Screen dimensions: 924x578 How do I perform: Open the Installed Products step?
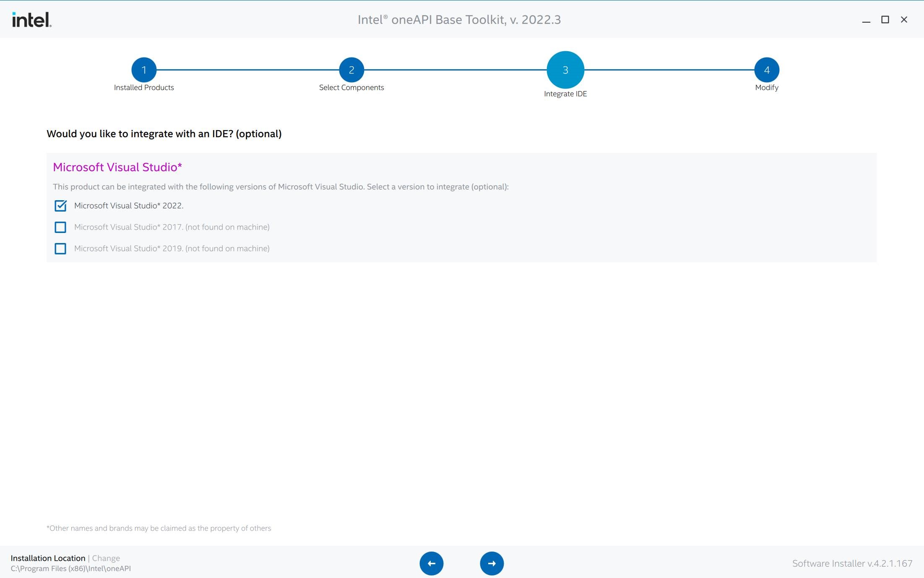pyautogui.click(x=143, y=87)
